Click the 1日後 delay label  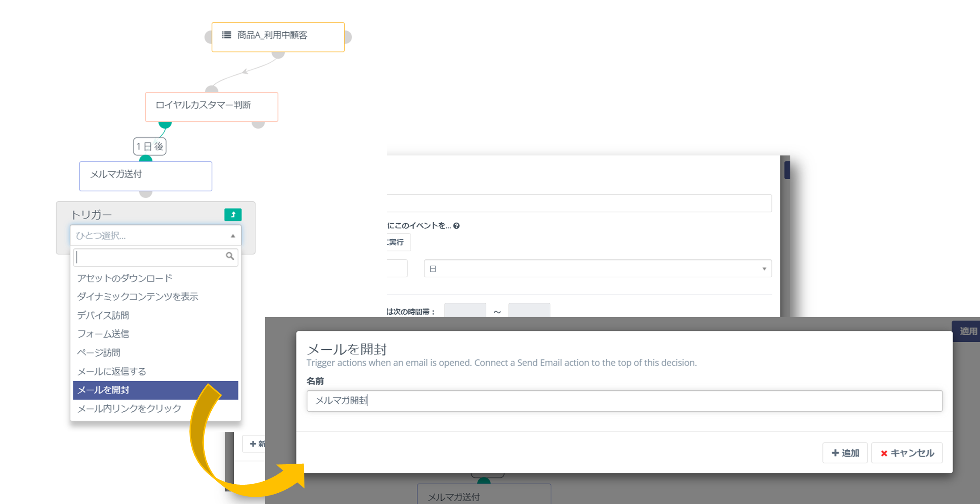click(x=150, y=146)
